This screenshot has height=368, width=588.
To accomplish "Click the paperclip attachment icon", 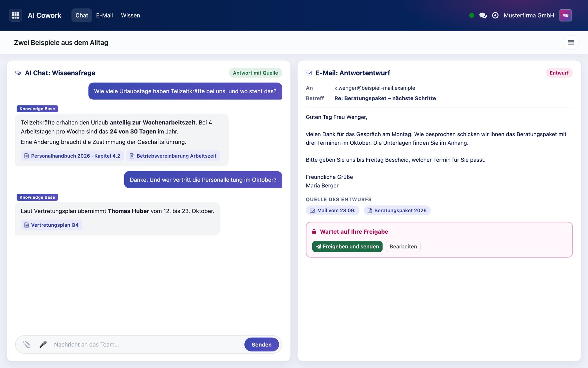I will [27, 344].
